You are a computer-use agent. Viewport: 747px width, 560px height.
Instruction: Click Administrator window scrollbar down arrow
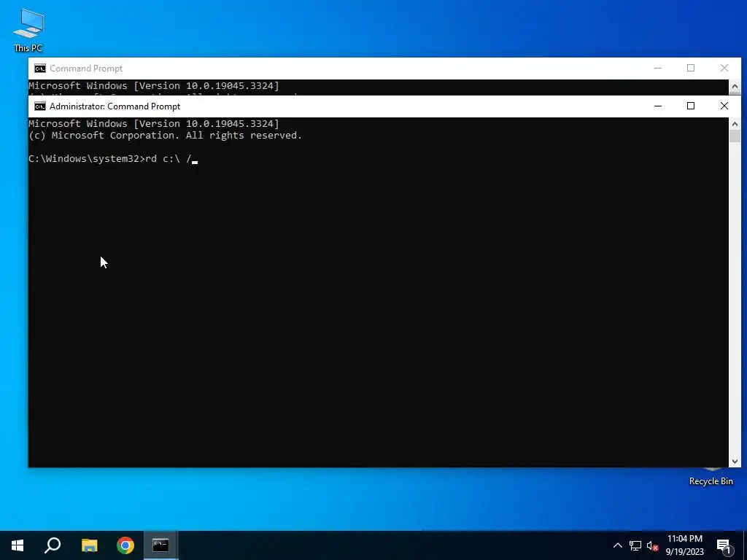tap(735, 461)
